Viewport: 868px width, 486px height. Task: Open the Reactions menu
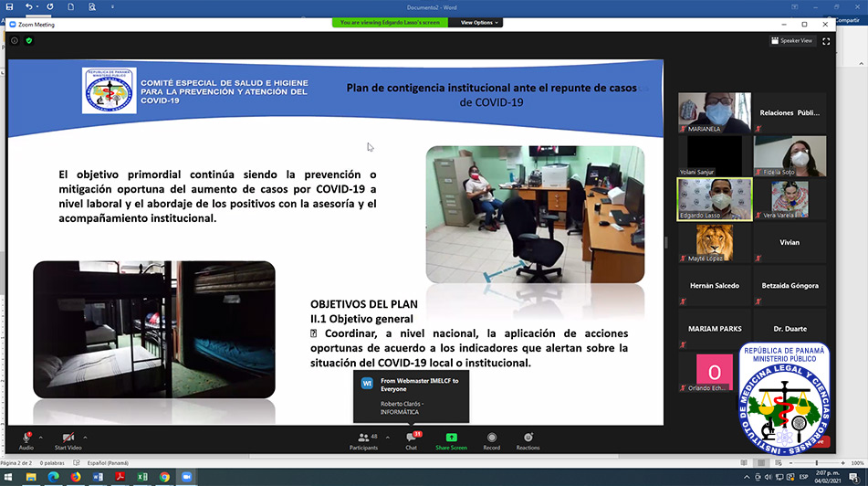pyautogui.click(x=528, y=441)
